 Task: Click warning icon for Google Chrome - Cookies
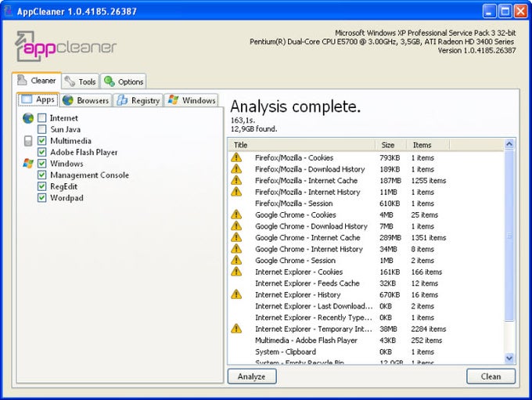pos(236,214)
